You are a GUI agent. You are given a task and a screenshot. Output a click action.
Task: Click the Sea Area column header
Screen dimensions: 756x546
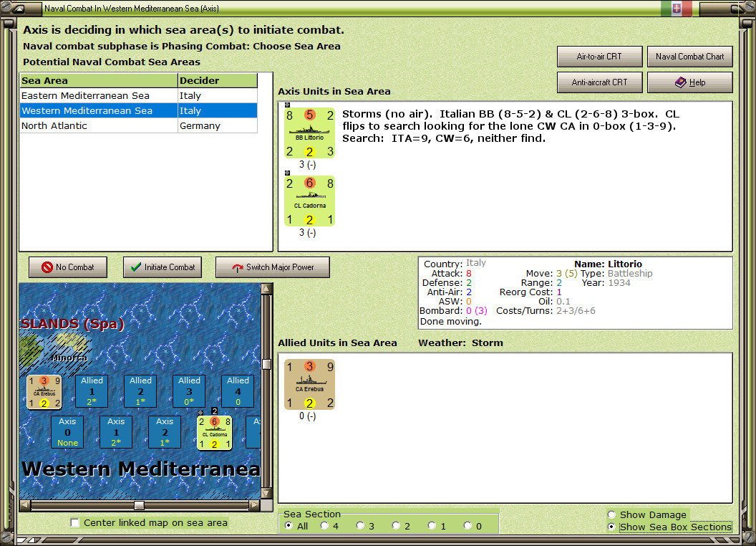click(x=99, y=81)
